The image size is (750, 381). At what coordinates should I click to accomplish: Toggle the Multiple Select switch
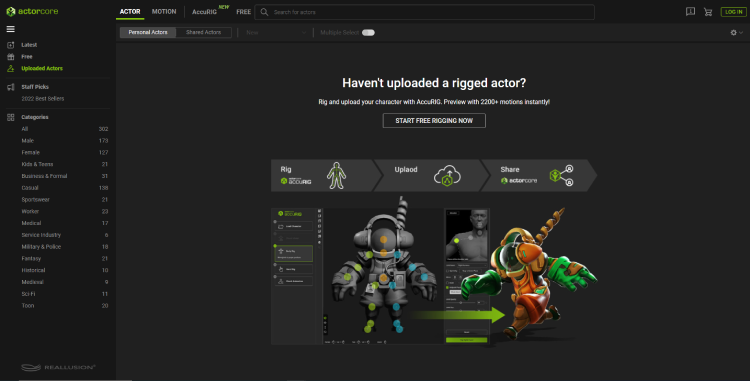coord(368,33)
